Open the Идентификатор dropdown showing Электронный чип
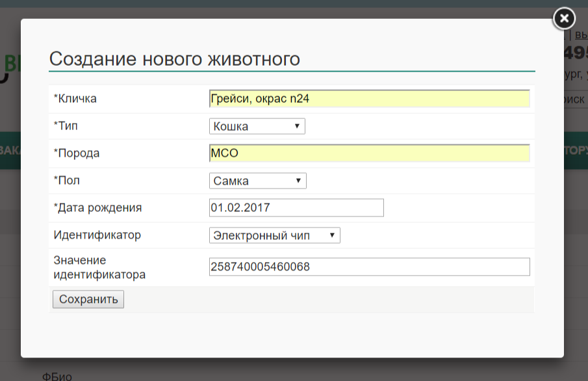Screen dimensions: 588x381 pyautogui.click(x=274, y=235)
